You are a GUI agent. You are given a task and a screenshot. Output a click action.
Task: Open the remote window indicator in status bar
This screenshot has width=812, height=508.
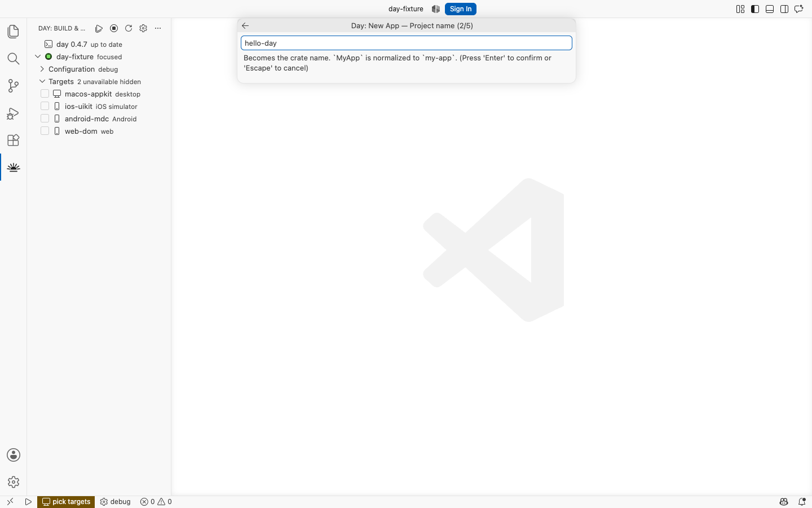[x=10, y=502]
